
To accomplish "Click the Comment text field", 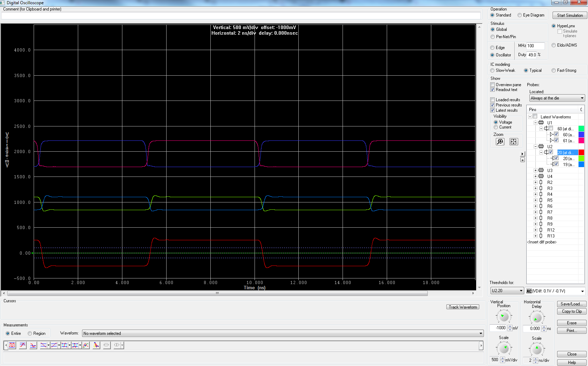I will (x=241, y=16).
